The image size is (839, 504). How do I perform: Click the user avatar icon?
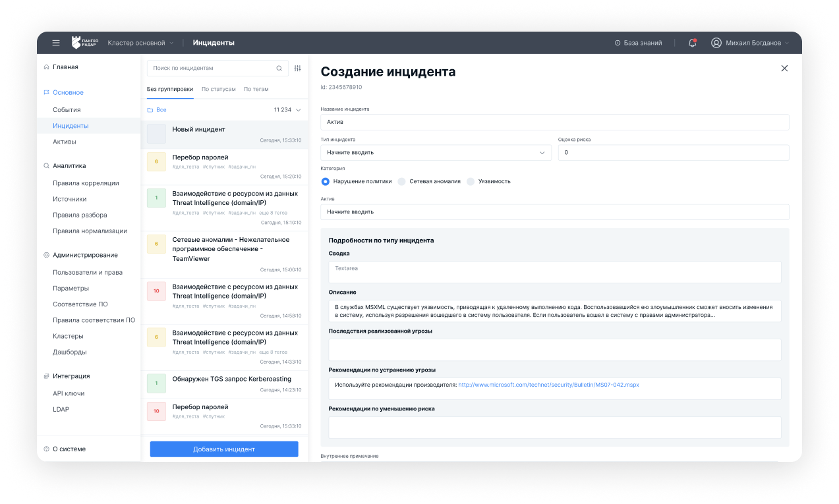716,42
